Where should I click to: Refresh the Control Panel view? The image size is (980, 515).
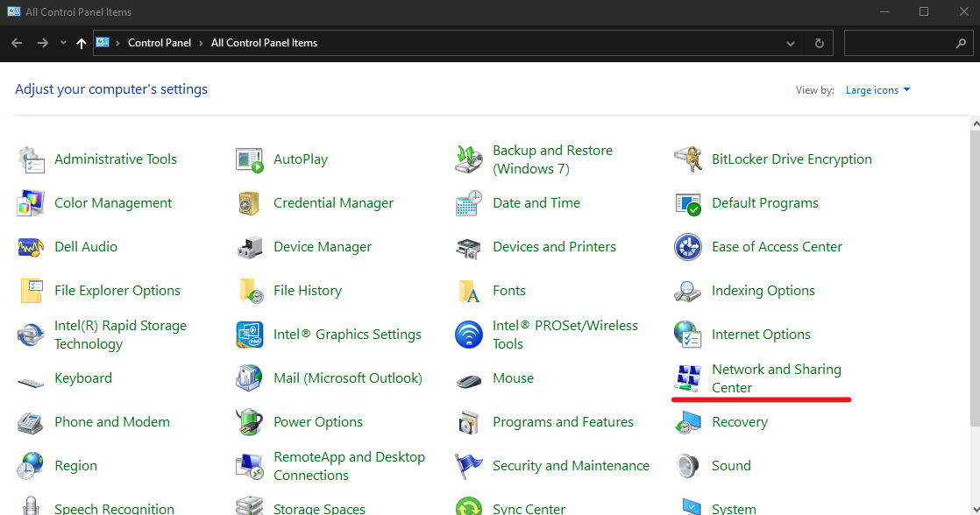(820, 43)
